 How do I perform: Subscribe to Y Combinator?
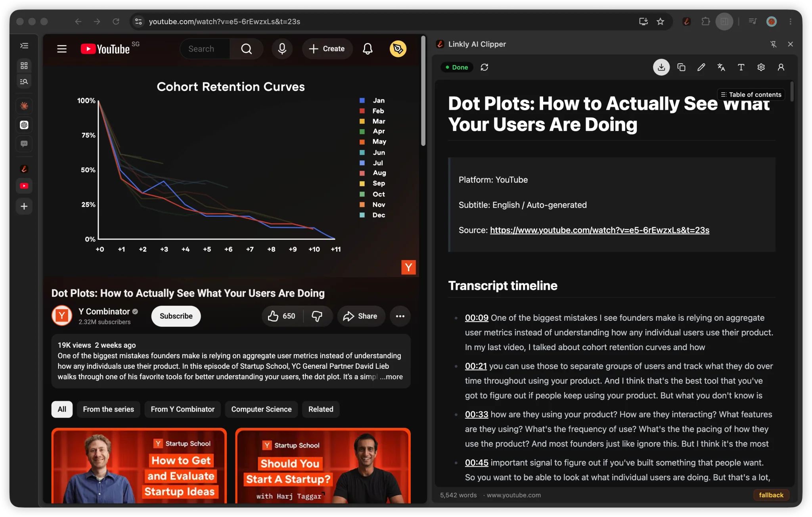[176, 316]
